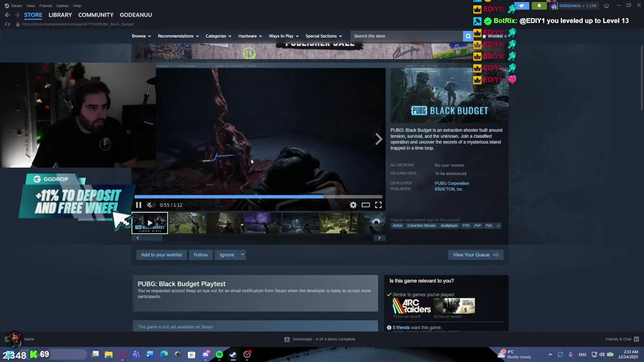Viewport: 644px width, 362px height.
Task: Switch to Big Picture mode monitor icon
Action: tap(606, 6)
